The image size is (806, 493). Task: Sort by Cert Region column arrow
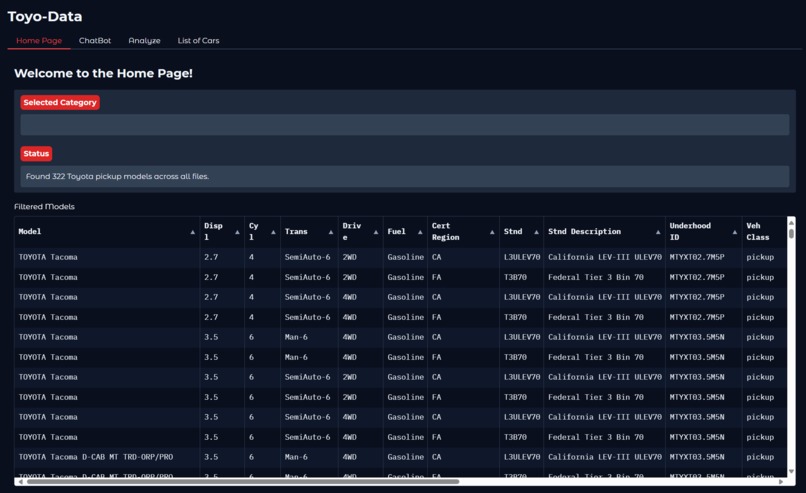click(x=492, y=232)
